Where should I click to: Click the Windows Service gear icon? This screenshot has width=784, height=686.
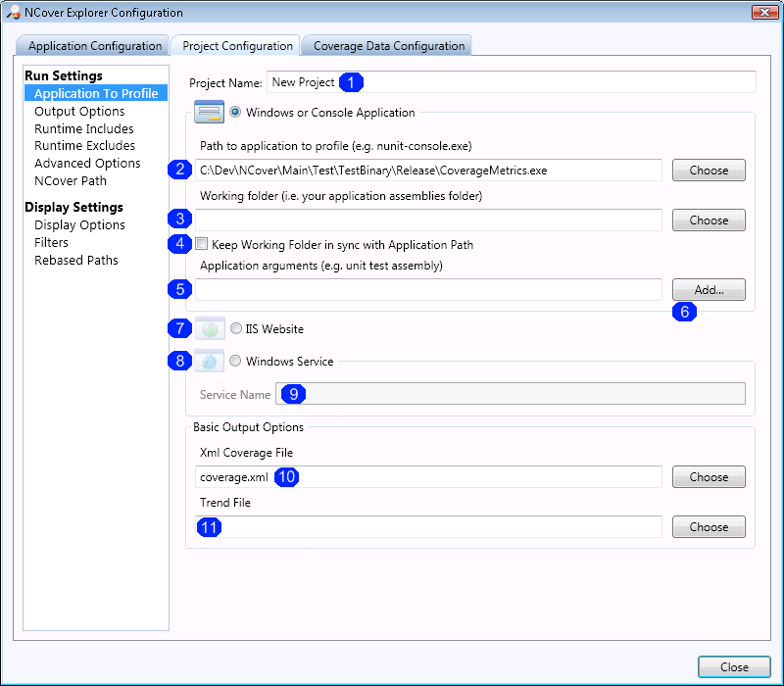[x=209, y=361]
